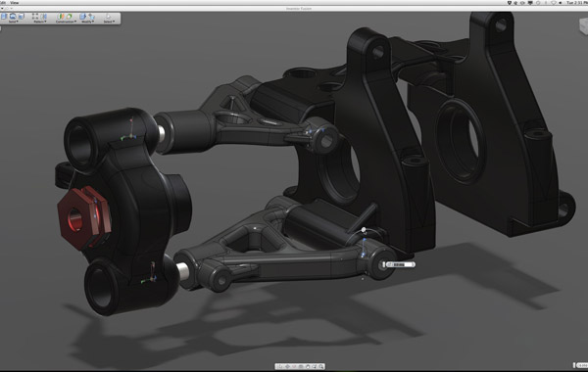Click the ViewCube in the viewport corner
This screenshot has height=372, width=588.
click(583, 26)
